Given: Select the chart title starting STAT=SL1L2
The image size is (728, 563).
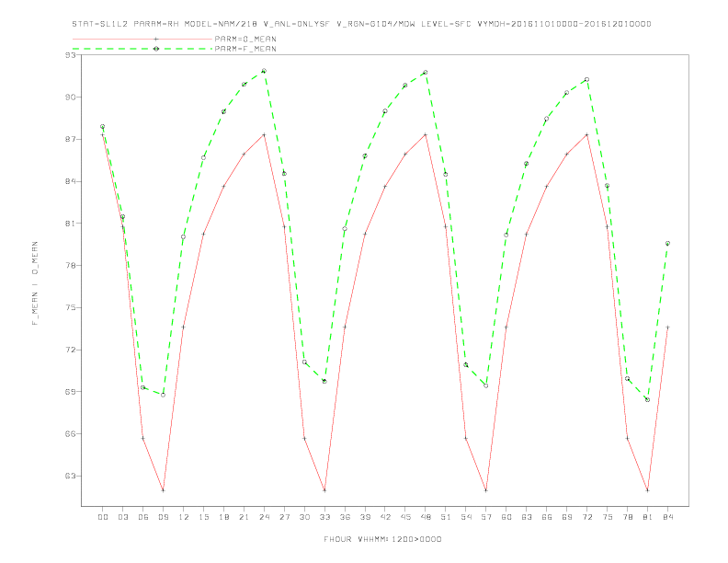Looking at the screenshot, I should tap(361, 24).
